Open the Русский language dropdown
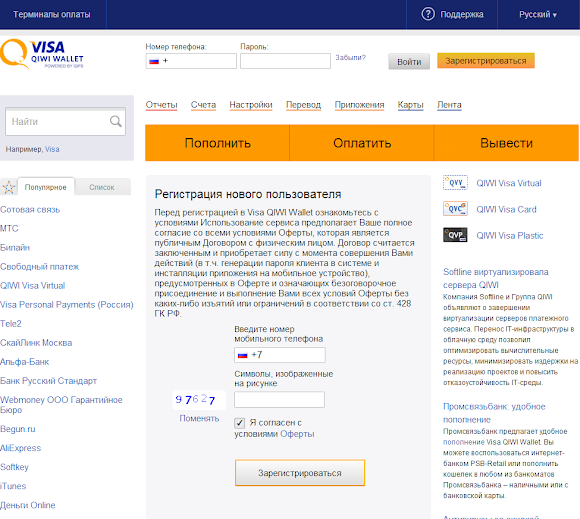This screenshot has height=519, width=580. click(537, 14)
